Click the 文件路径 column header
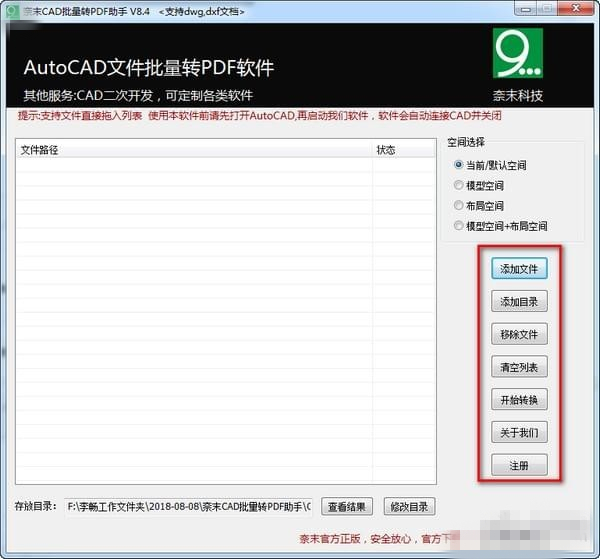The width and height of the screenshot is (600, 559). point(194,150)
